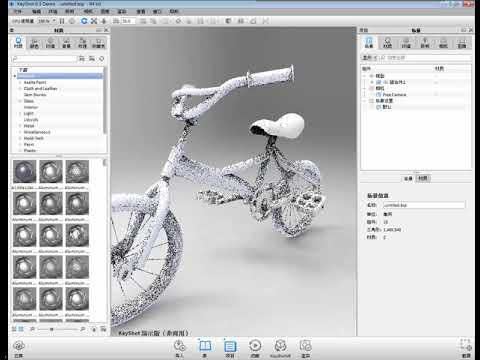Select Free Camera in the scene tree
Screen dimensions: 480x360
(394, 95)
